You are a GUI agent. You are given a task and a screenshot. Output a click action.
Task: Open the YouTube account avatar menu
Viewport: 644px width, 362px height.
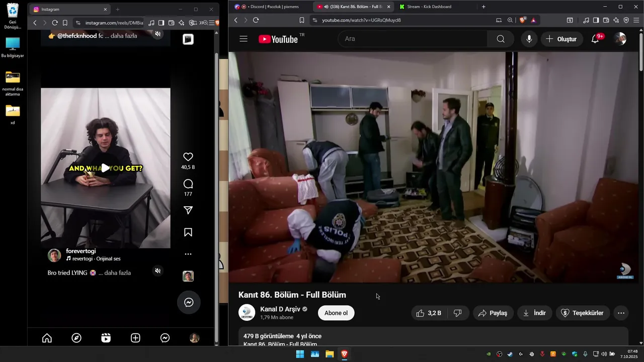click(x=620, y=39)
